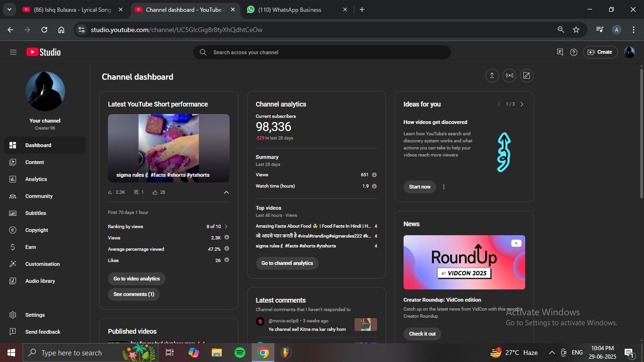This screenshot has width=644, height=362.
Task: Bookmark this page with star icon
Action: coord(576,30)
